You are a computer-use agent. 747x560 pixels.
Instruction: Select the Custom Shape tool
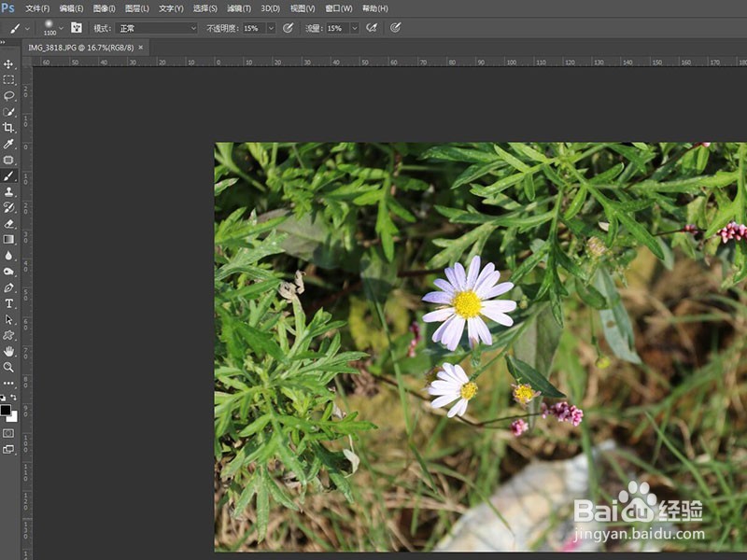[x=8, y=335]
